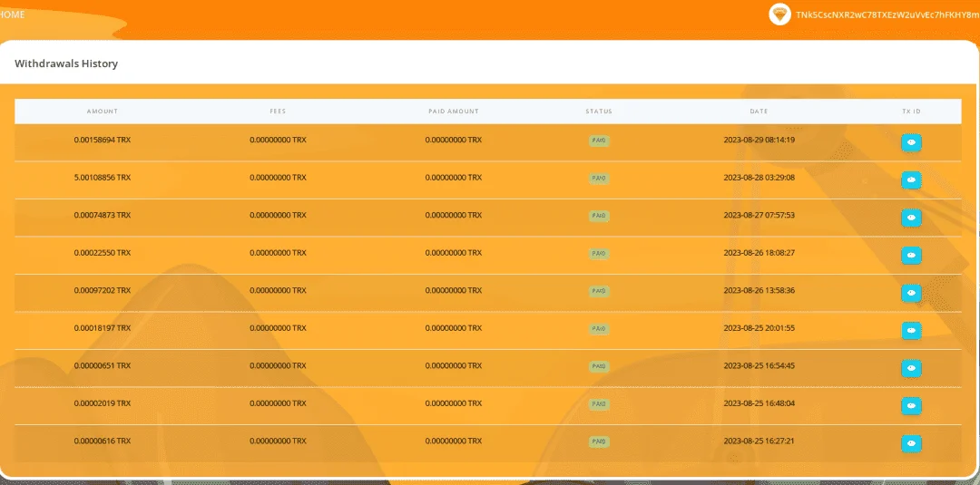Click amount 0.00002019 TRX
The width and height of the screenshot is (980, 485).
(x=103, y=403)
